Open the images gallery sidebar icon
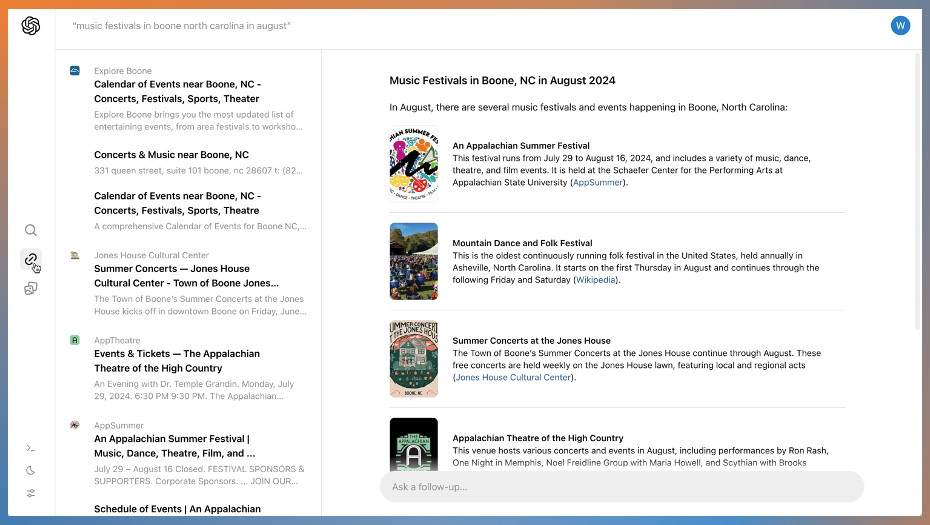Screen dimensions: 930x525 tap(31, 288)
